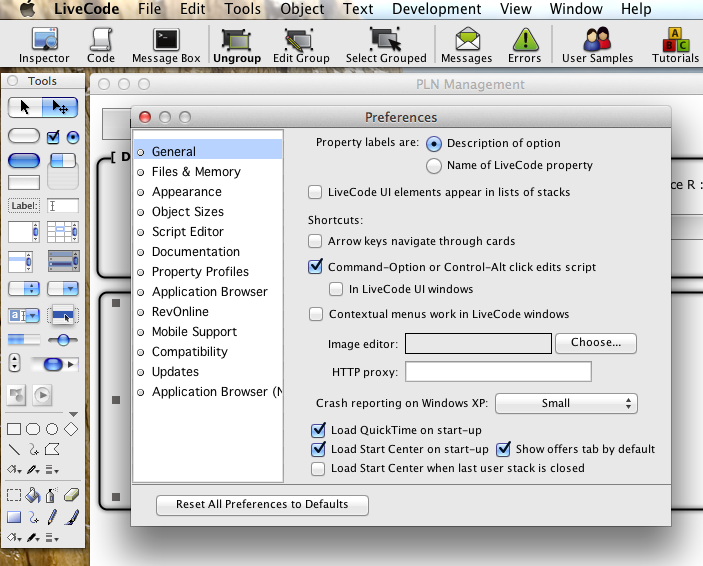Open User Samples from the toolbar
The height and width of the screenshot is (566, 703).
(597, 44)
